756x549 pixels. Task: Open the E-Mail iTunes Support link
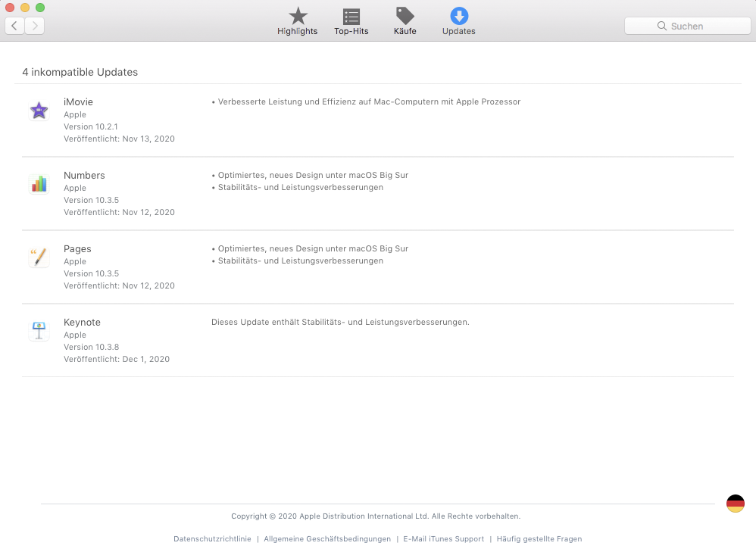pyautogui.click(x=444, y=539)
